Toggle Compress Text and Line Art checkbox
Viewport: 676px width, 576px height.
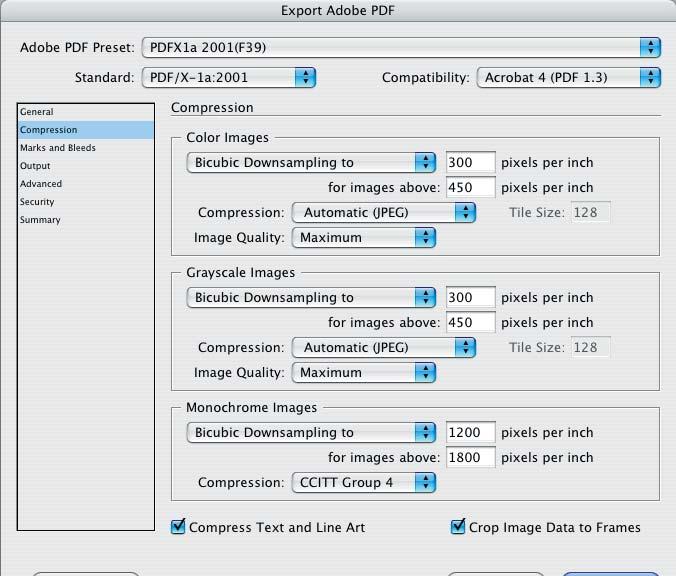point(178,527)
